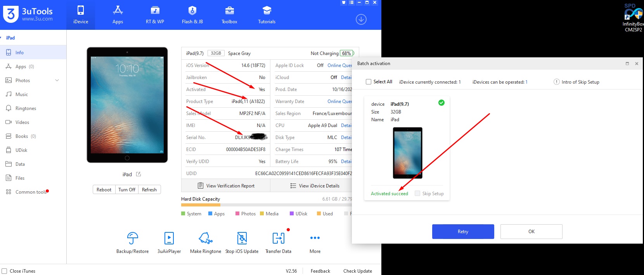Launch 3uAirPlayer tool
Viewport: 644px width, 275px height.
click(x=169, y=243)
